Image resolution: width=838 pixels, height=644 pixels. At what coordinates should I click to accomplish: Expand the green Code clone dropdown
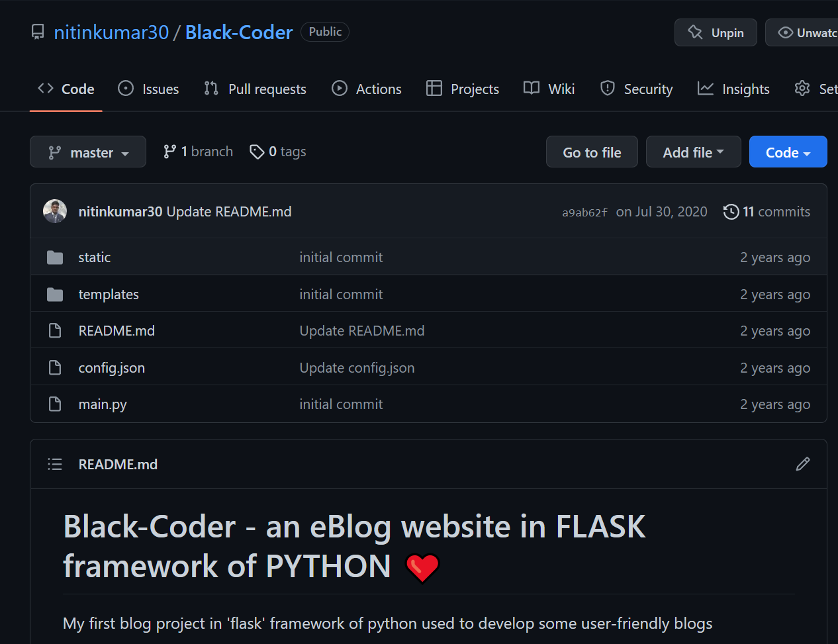coord(788,152)
